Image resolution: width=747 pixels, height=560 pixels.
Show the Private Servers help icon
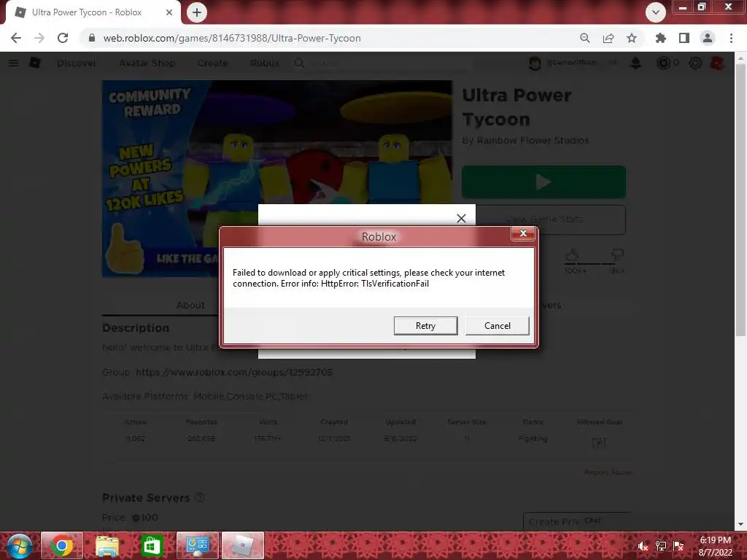(x=200, y=497)
